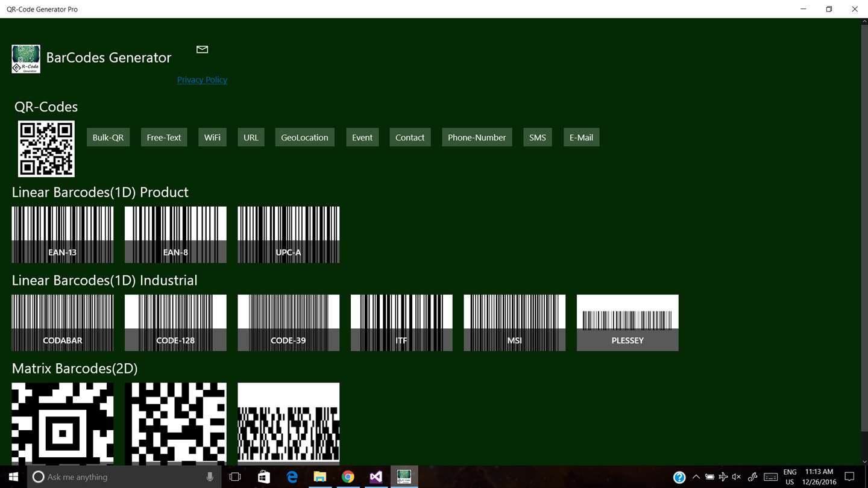Select the EAN-13 barcode tile

63,234
